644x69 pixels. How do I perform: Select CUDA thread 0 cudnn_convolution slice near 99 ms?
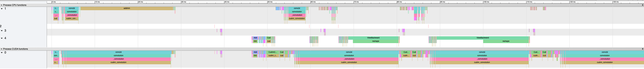[482, 62]
